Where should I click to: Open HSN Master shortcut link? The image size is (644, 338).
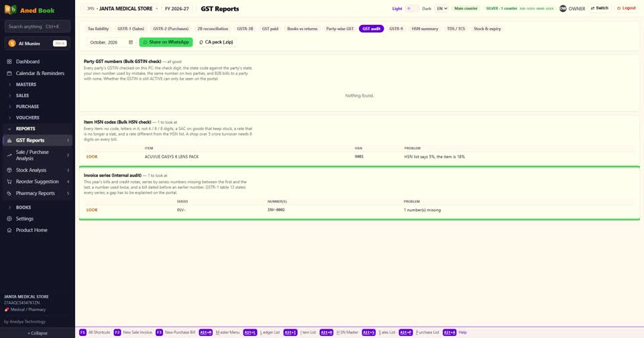click(x=339, y=332)
